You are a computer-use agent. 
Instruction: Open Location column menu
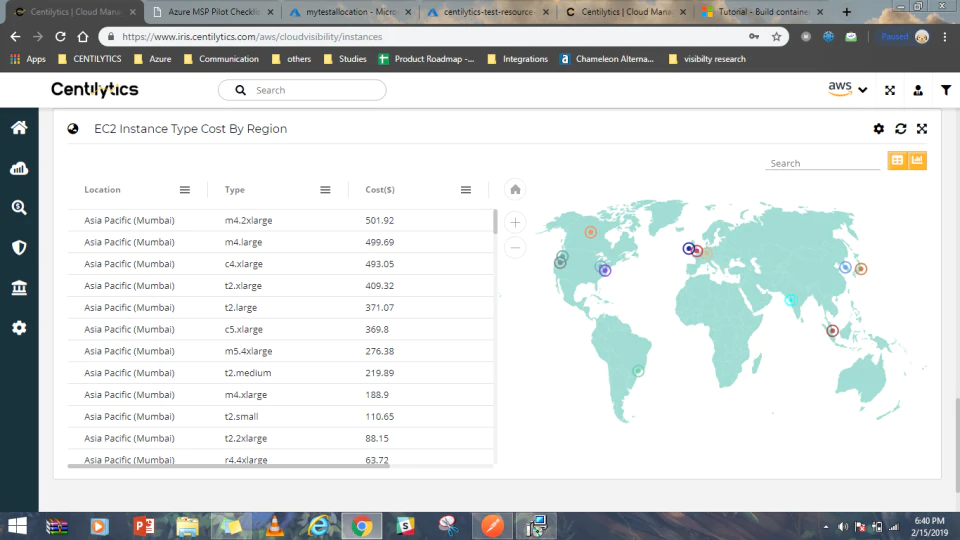185,190
